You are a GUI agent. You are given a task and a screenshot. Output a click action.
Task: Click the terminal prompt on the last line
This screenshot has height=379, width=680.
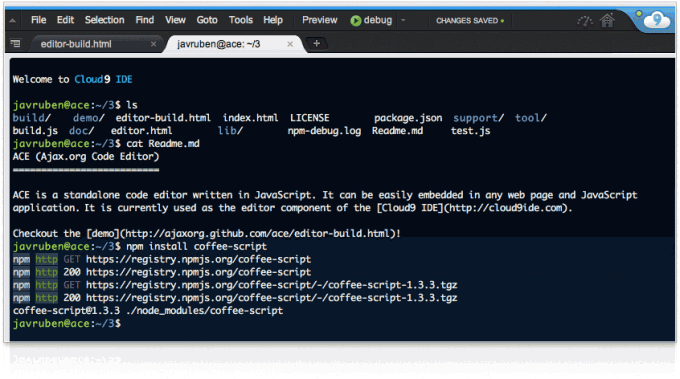click(67, 323)
